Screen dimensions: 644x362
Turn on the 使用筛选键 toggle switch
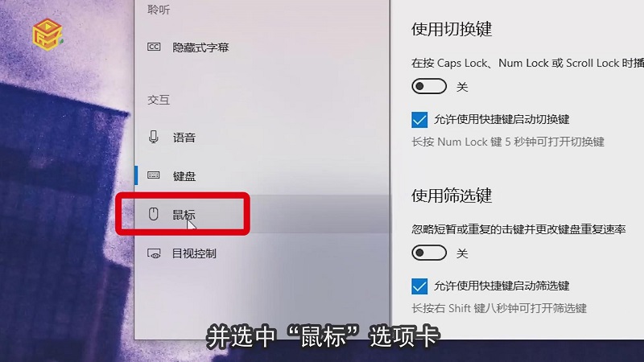click(429, 253)
